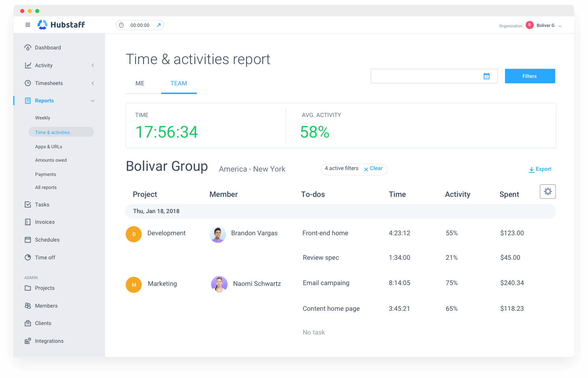Viewport: 588px width, 378px height.
Task: Select the Activity sidebar icon
Action: click(28, 65)
